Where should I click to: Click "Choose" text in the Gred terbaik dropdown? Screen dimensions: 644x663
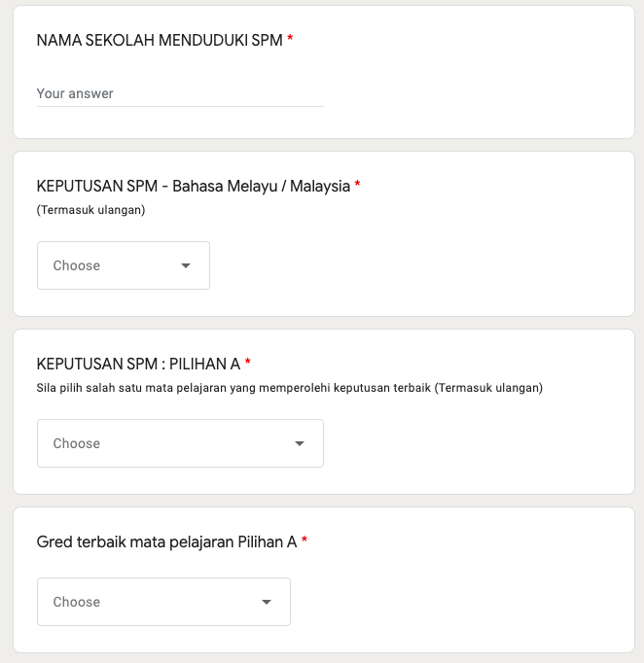(x=77, y=602)
